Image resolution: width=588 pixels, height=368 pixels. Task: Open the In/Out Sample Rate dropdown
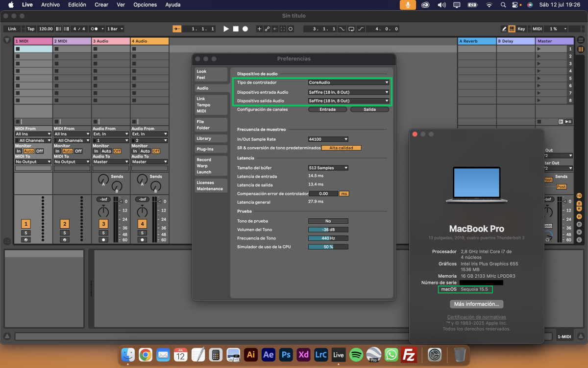click(x=328, y=139)
